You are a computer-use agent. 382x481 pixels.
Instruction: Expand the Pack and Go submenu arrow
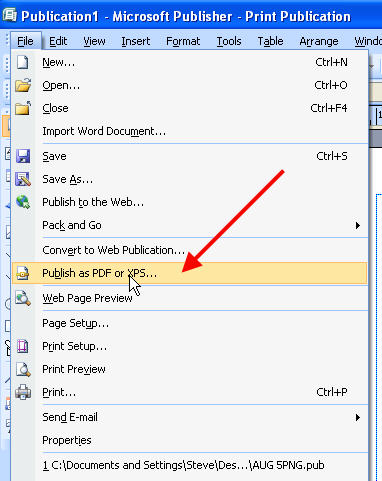[x=358, y=225]
